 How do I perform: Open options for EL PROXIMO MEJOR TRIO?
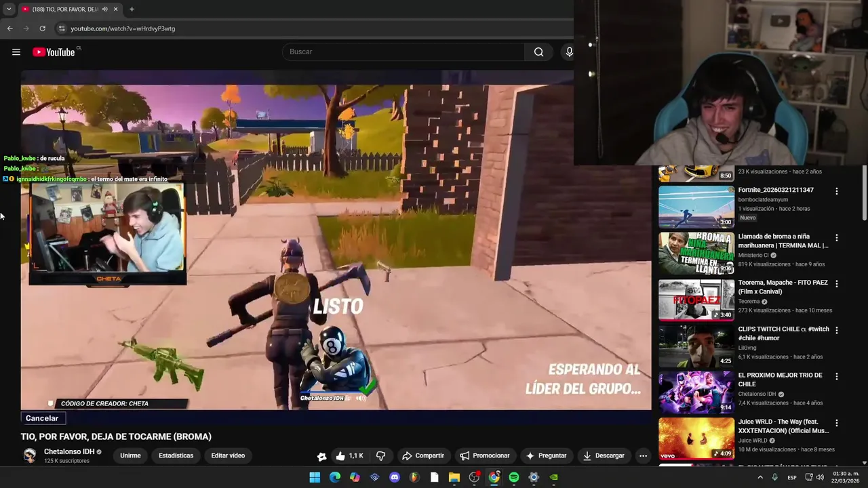click(x=836, y=377)
